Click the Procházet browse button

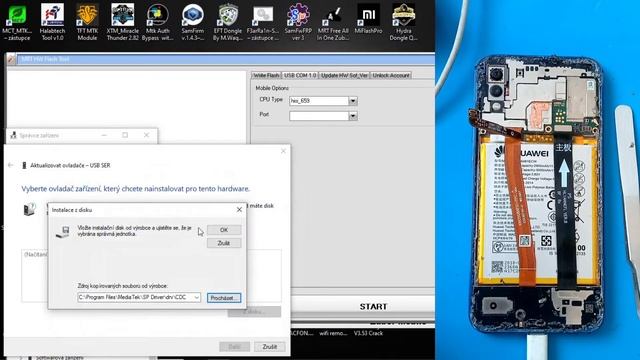(224, 298)
